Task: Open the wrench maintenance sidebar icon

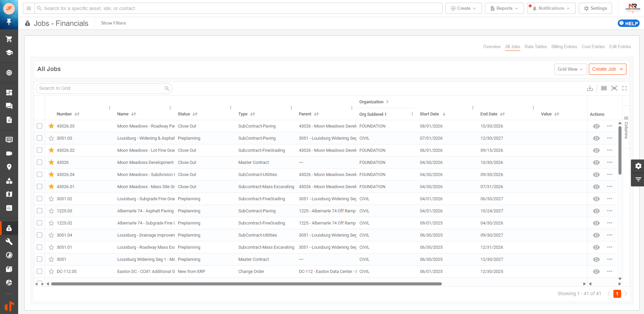Action: (9, 242)
